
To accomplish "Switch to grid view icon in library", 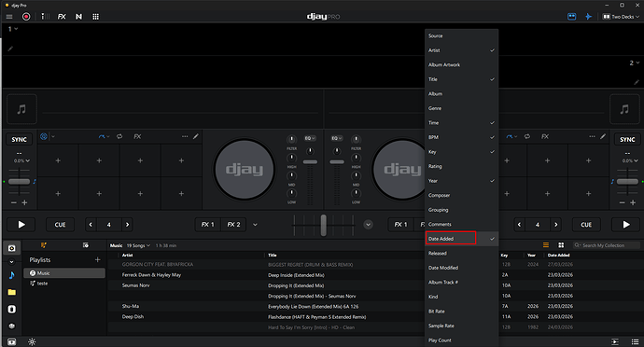I will pos(561,245).
